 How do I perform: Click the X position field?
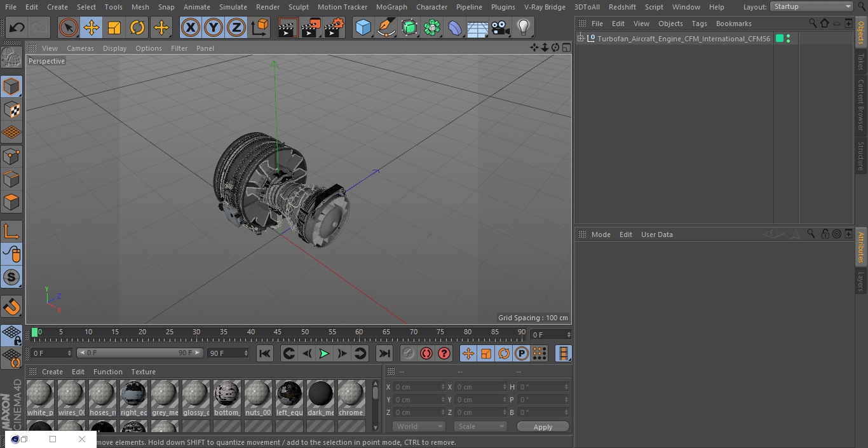pyautogui.click(x=418, y=387)
